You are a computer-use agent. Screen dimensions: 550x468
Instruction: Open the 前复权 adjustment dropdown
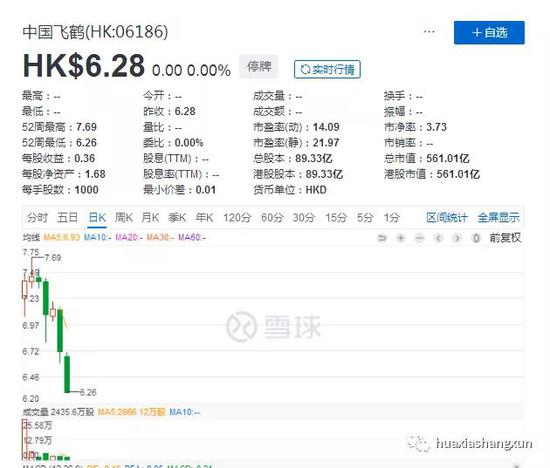(505, 238)
